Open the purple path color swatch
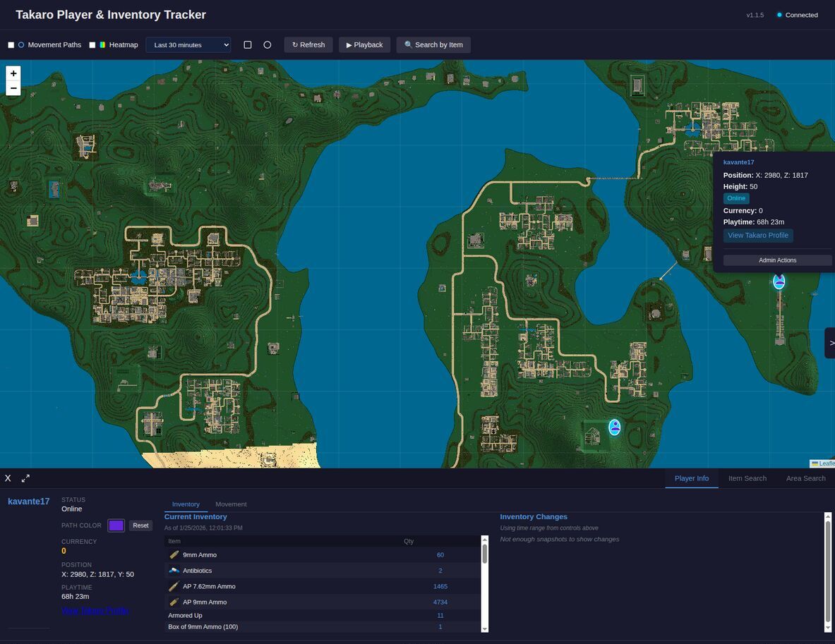The height and width of the screenshot is (644, 835). tap(116, 525)
